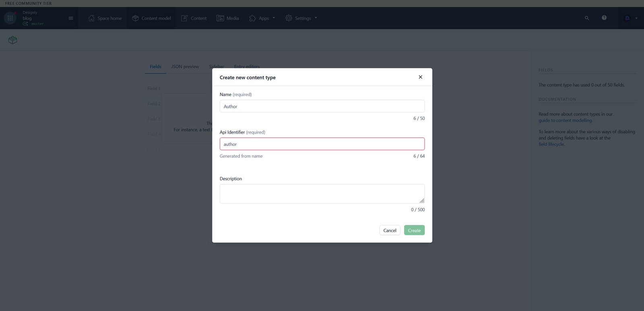This screenshot has width=644, height=311.
Task: Click the Designly blog space name
Action: click(x=30, y=15)
